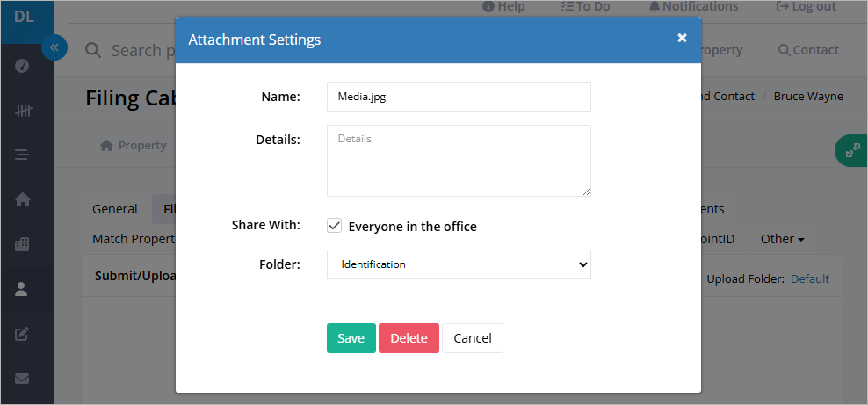Click the Name field containing Media.jpg

459,97
